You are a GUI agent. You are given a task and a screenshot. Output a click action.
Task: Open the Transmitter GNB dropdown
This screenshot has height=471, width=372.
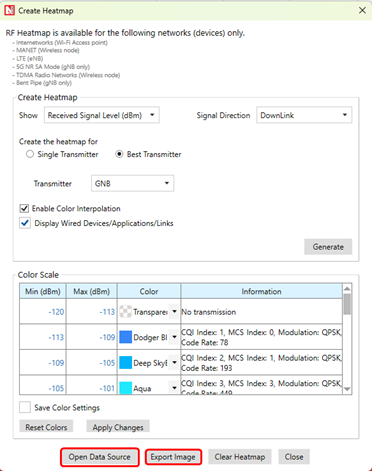(x=133, y=183)
